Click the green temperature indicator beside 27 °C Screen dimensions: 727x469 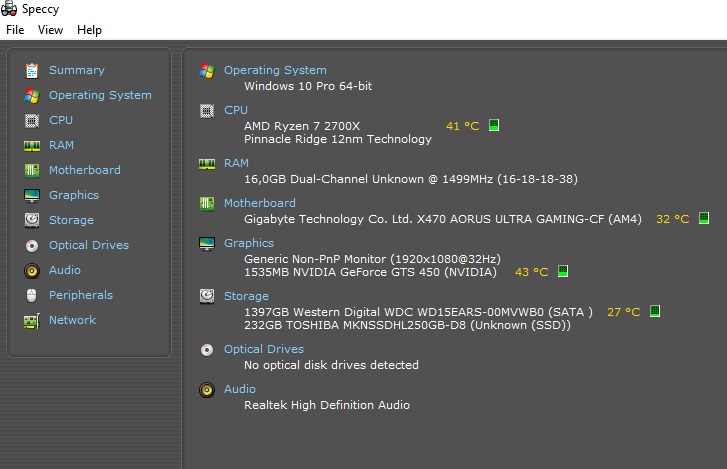[655, 311]
